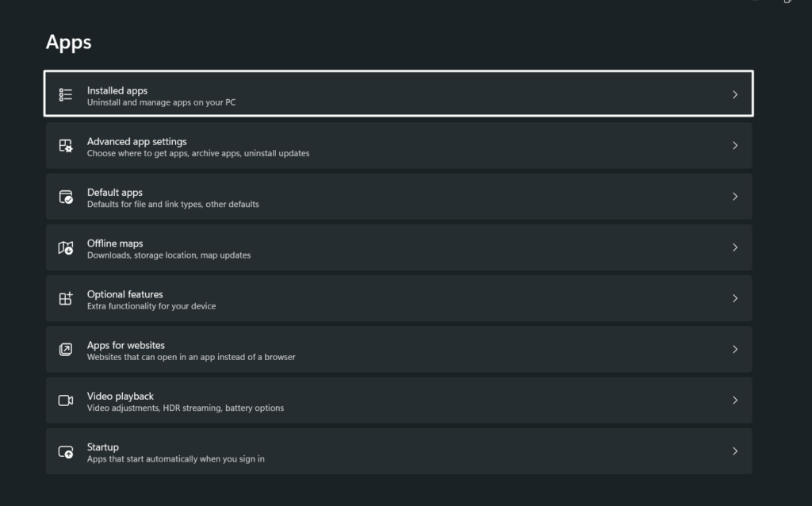Click the Advanced app settings gear icon
This screenshot has width=812, height=506.
(x=66, y=146)
